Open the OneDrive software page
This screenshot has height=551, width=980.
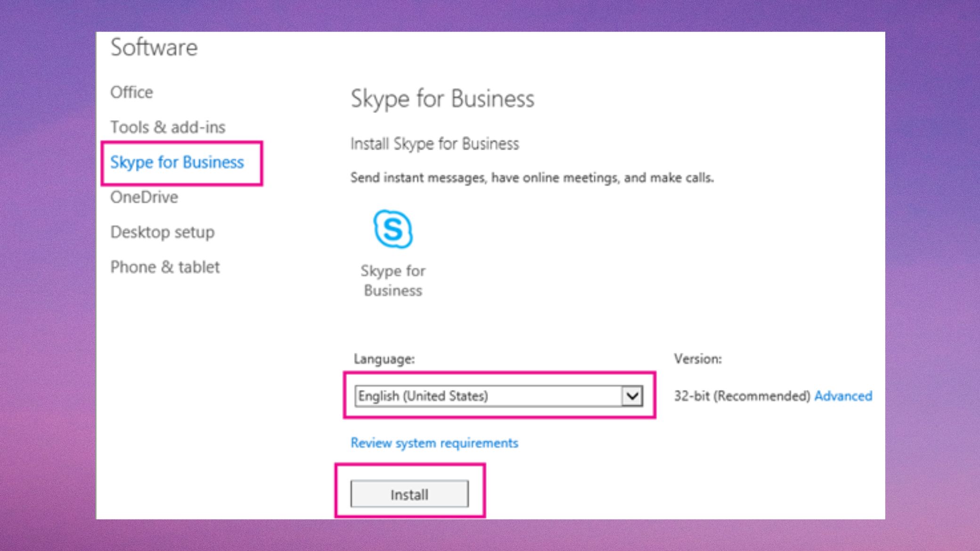[x=144, y=197]
